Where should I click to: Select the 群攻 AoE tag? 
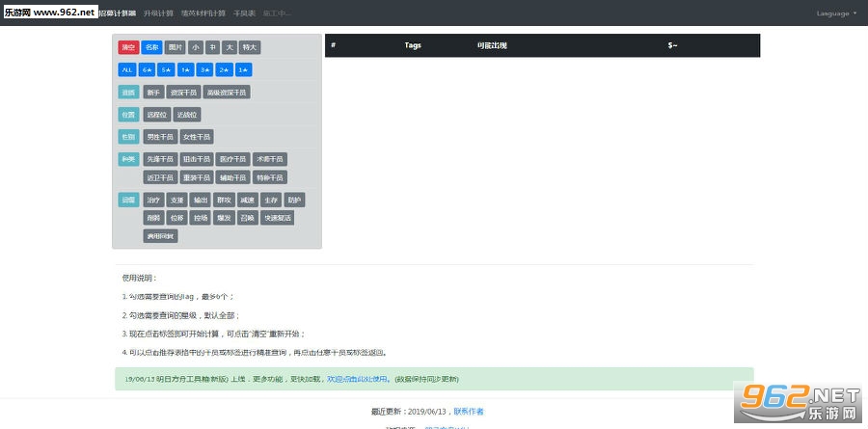[224, 200]
